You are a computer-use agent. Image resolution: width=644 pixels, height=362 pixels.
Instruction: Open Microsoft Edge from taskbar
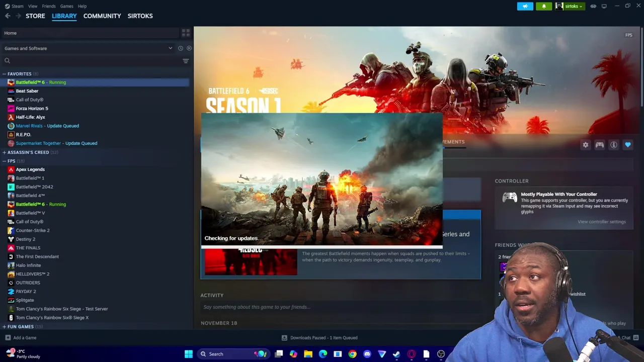pos(323,354)
